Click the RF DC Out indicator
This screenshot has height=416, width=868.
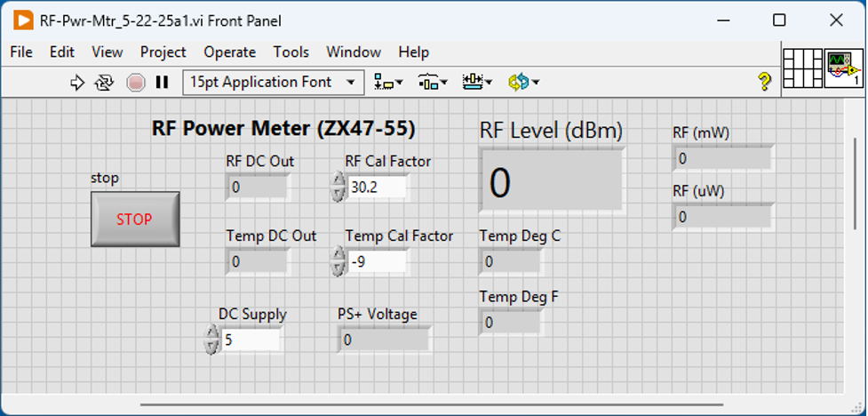coord(258,188)
